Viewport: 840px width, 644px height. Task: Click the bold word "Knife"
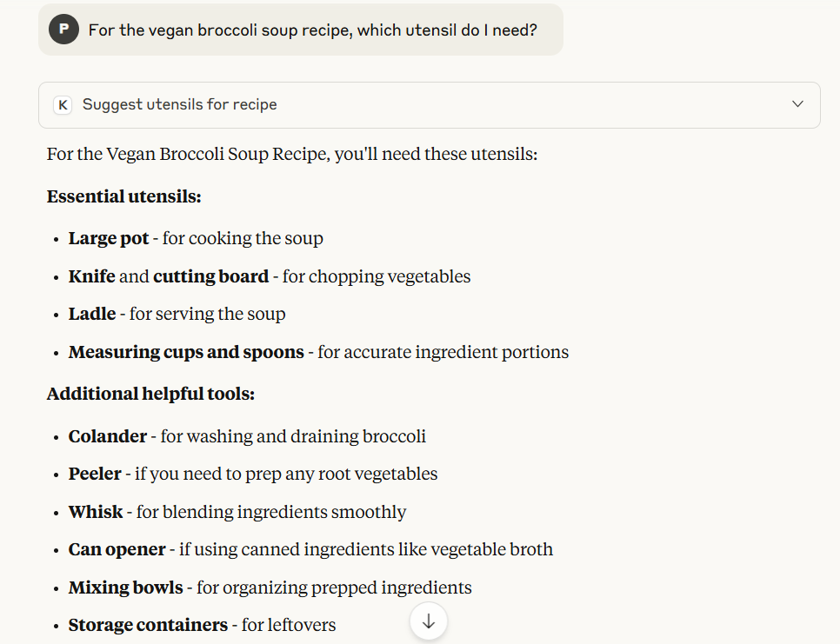91,276
